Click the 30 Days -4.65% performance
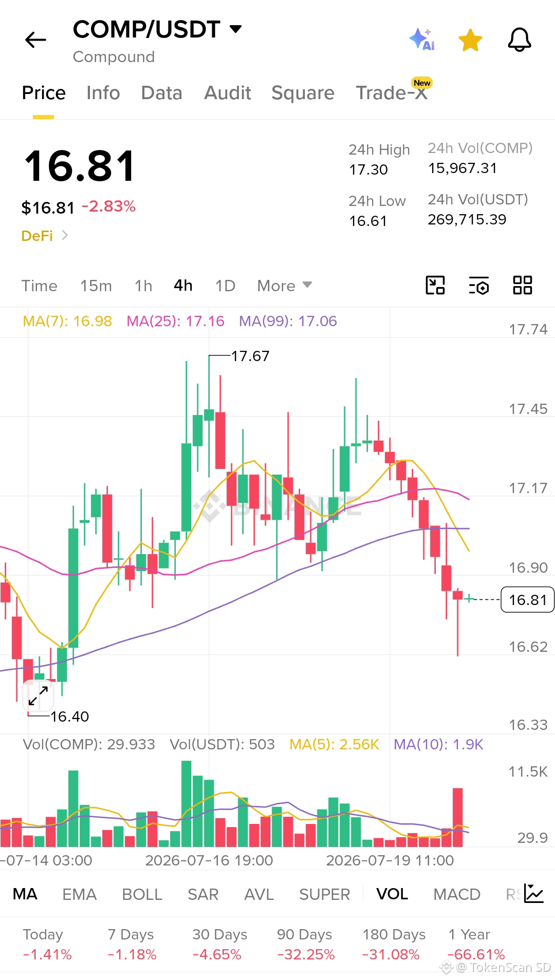The width and height of the screenshot is (555, 980). tap(219, 944)
